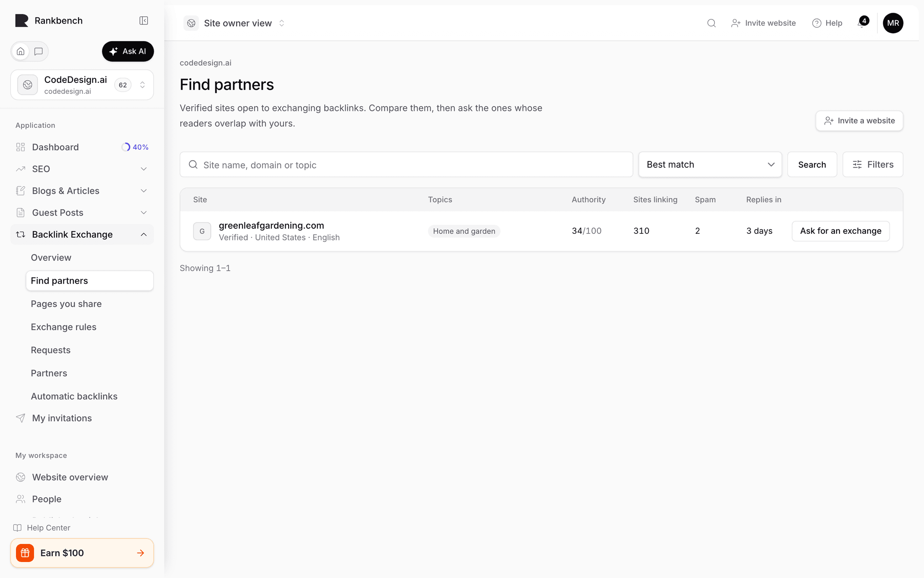Open the MR profile avatar
The width and height of the screenshot is (924, 578).
pyautogui.click(x=893, y=23)
